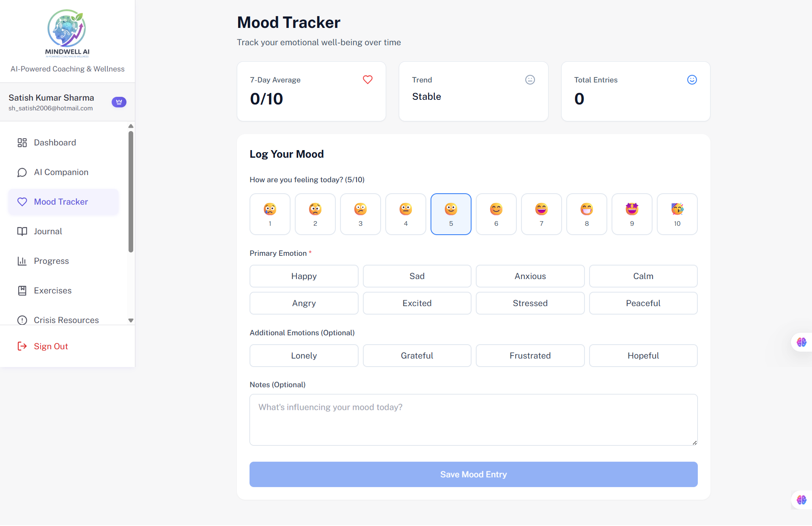Viewport: 812px width, 526px height.
Task: Click the smiley icon on the Total Entries card
Action: pyautogui.click(x=692, y=79)
